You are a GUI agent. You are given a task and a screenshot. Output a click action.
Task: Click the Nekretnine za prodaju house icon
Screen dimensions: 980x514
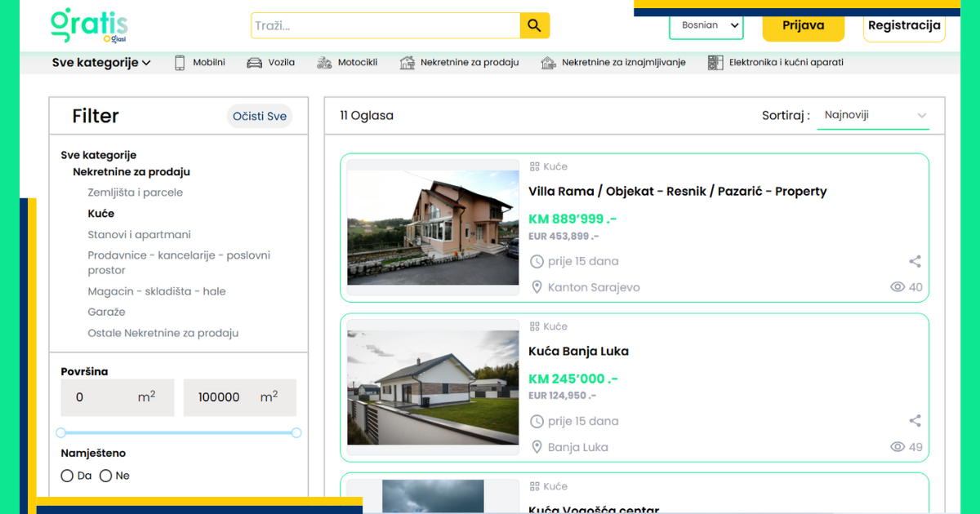coord(407,62)
